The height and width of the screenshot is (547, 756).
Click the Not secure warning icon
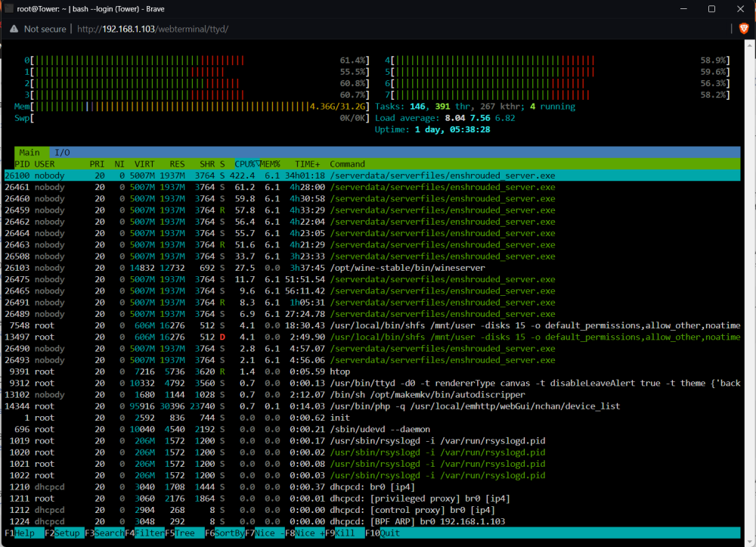[14, 29]
